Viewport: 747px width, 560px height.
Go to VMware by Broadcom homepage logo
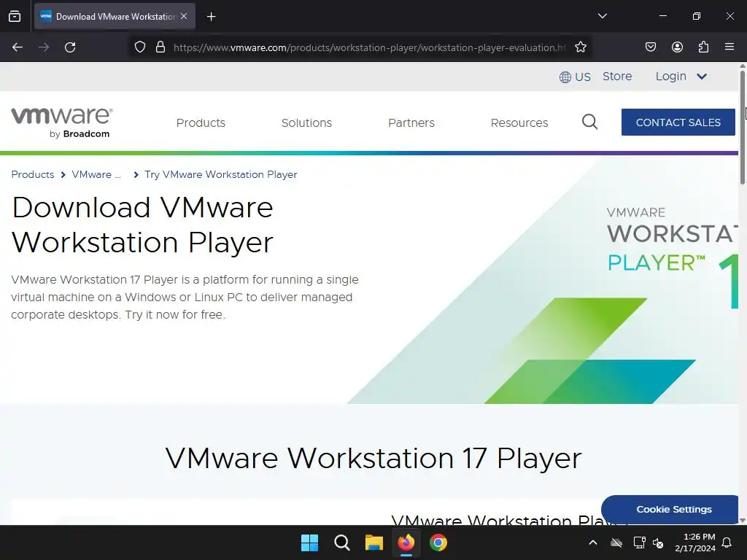[62, 122]
